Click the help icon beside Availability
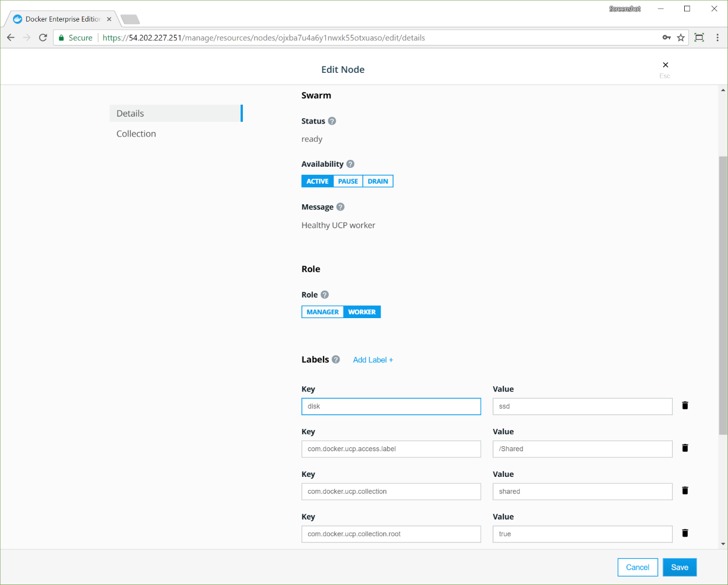The width and height of the screenshot is (728, 585). (x=350, y=164)
